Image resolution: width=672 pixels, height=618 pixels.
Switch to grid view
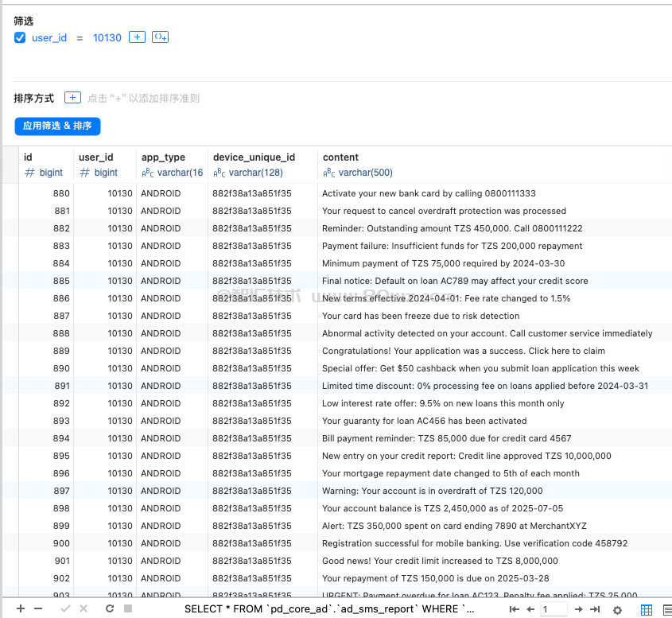647,609
